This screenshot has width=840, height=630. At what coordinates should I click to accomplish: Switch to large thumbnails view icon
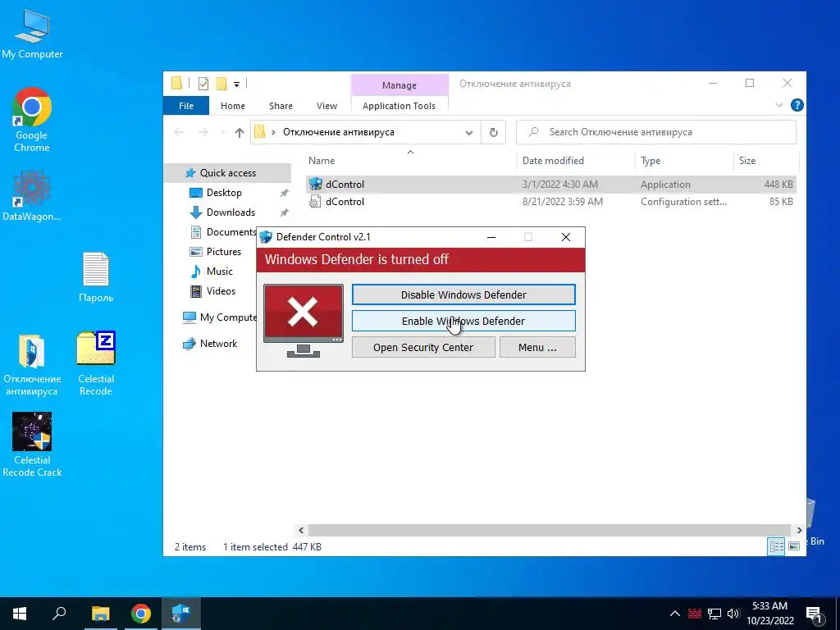tap(794, 546)
